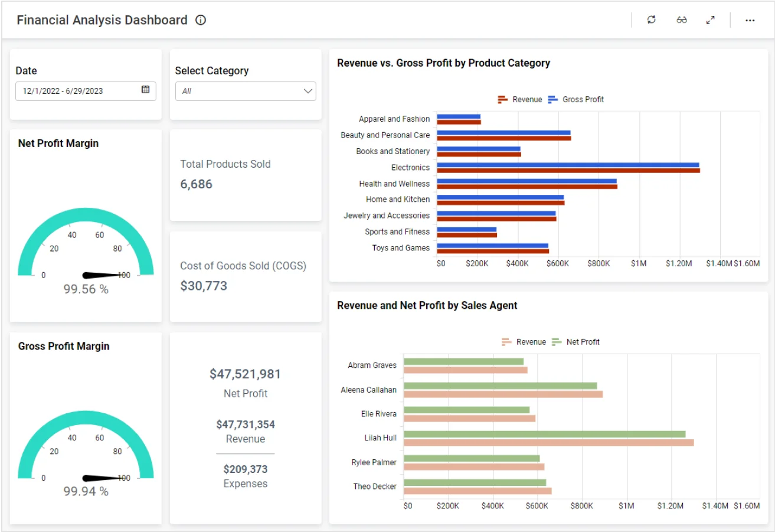Image resolution: width=775 pixels, height=532 pixels.
Task: Click the Electronics Gross Profit blue bar
Action: point(568,165)
